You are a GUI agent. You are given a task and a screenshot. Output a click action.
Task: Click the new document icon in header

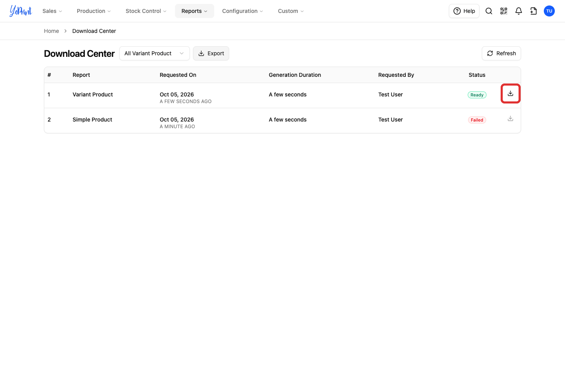click(x=534, y=11)
